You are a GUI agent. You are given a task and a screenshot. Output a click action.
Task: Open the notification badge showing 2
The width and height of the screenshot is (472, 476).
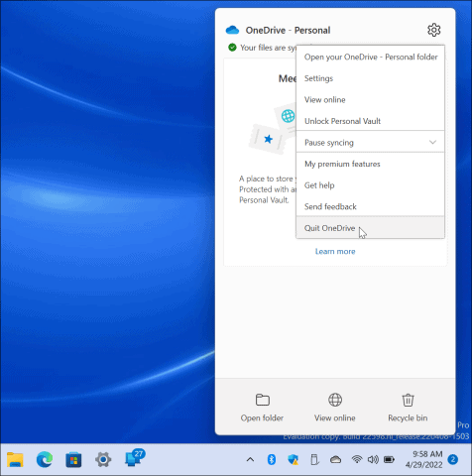pyautogui.click(x=453, y=459)
